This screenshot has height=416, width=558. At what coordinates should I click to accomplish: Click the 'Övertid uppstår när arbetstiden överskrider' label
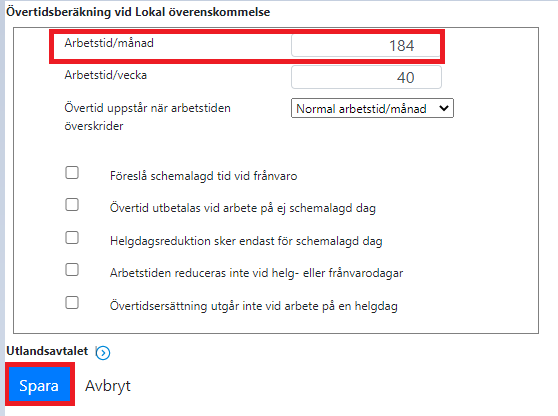[x=147, y=117]
